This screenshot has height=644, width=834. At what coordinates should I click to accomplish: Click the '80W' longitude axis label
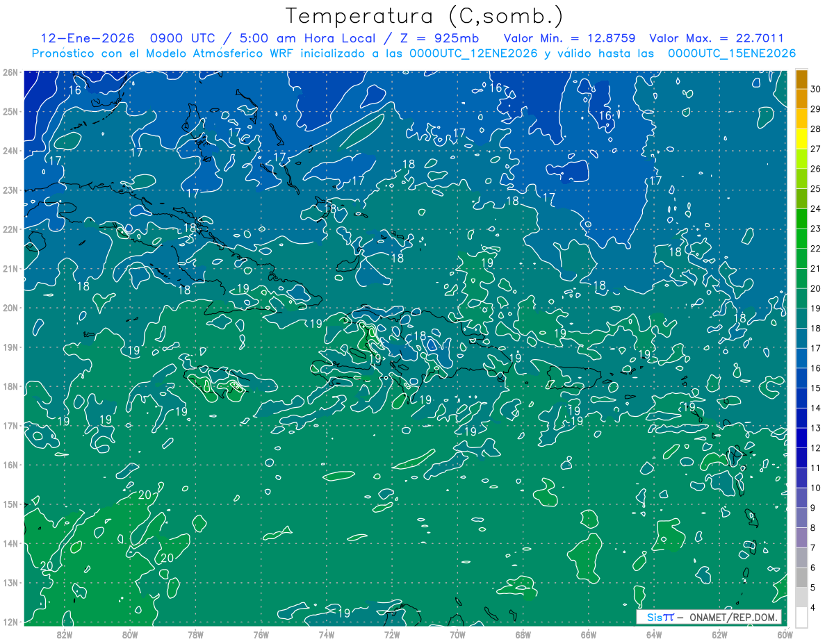coord(130,634)
